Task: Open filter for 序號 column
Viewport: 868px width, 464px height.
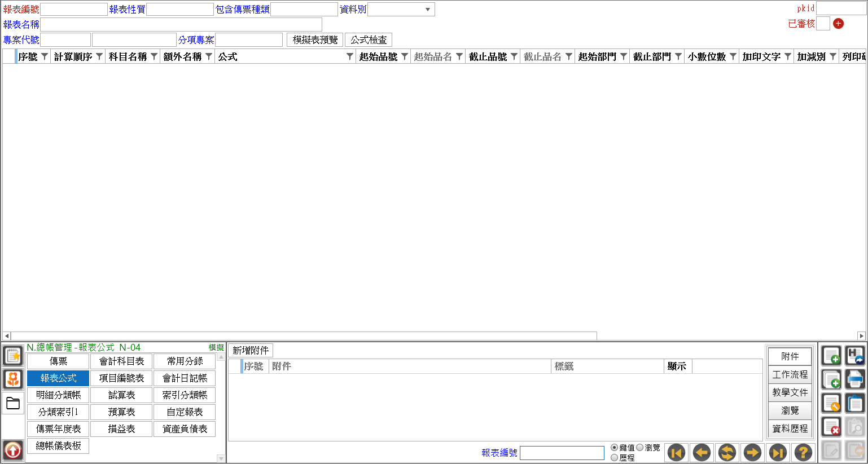Action: coord(45,56)
